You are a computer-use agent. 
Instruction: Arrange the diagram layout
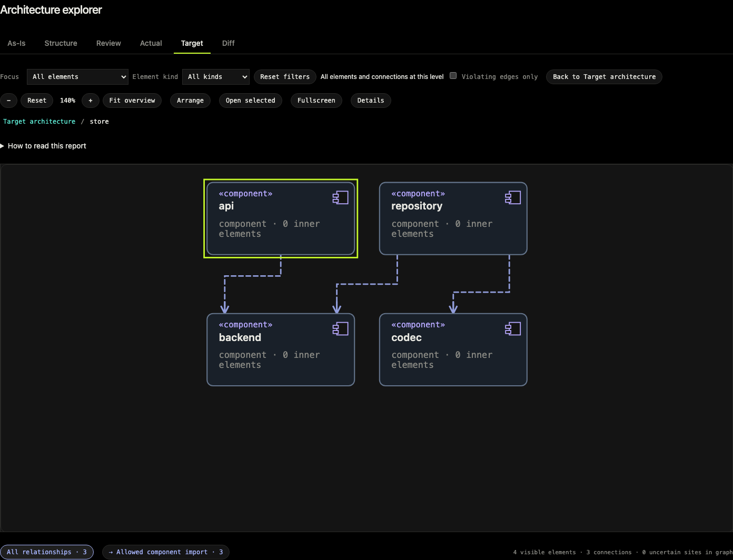(190, 101)
